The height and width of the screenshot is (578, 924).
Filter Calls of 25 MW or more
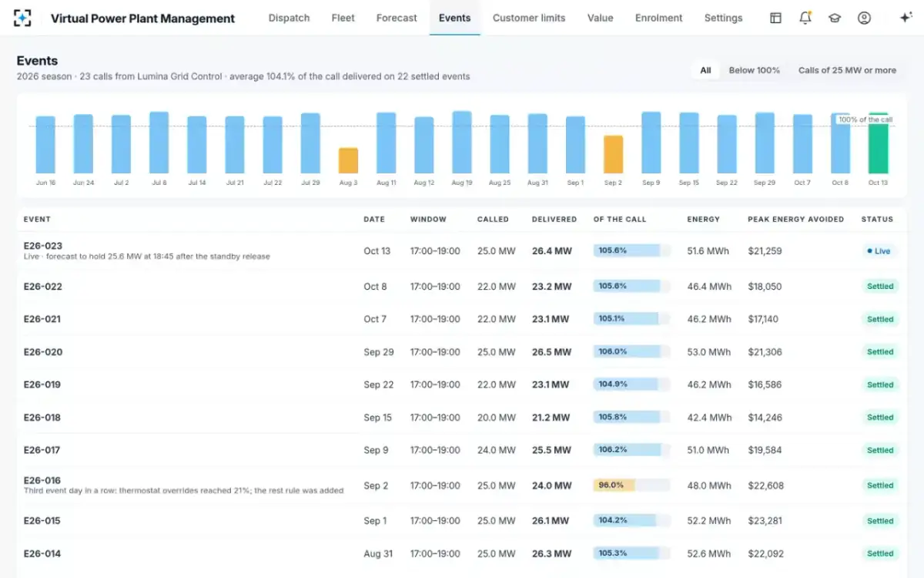847,70
